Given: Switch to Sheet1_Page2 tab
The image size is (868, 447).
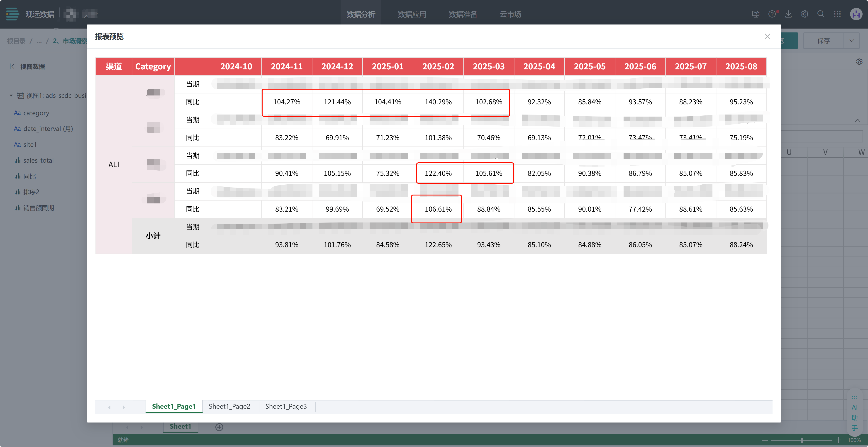Looking at the screenshot, I should coord(229,407).
